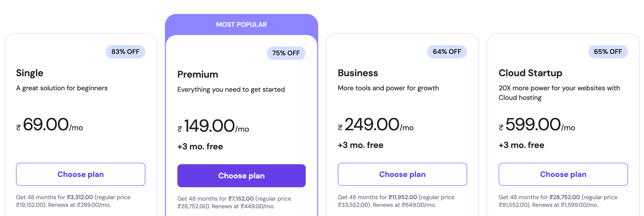
Task: Click the 64% OFF badge
Action: point(447,52)
